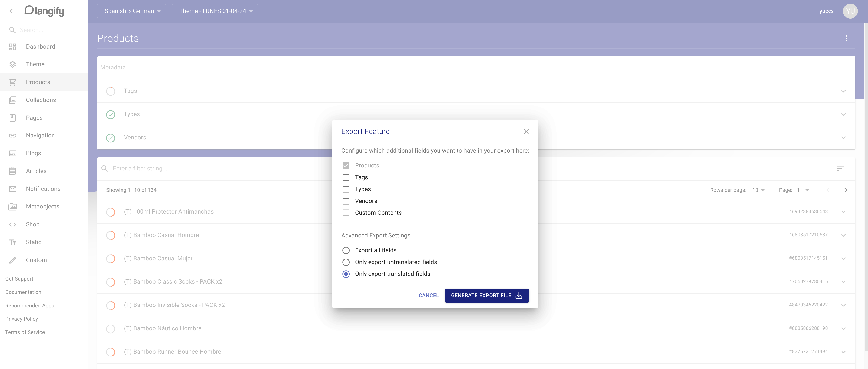Close the Export Feature dialog

coord(526,132)
